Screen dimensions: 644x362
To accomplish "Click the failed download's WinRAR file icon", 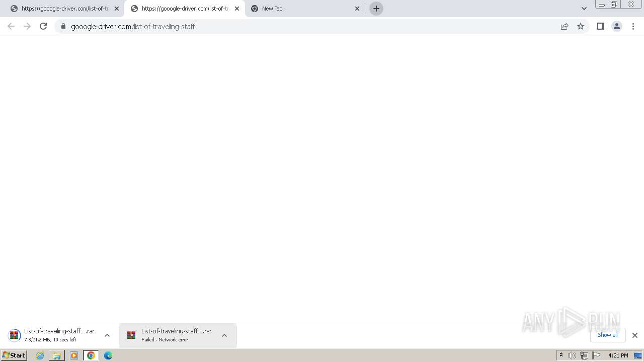I will pos(131,335).
